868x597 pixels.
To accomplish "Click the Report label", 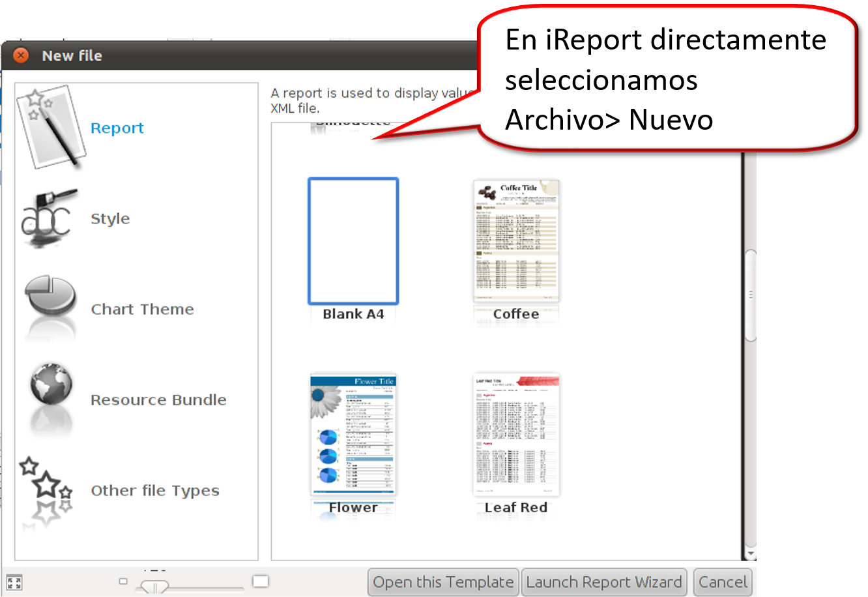I will coord(117,128).
